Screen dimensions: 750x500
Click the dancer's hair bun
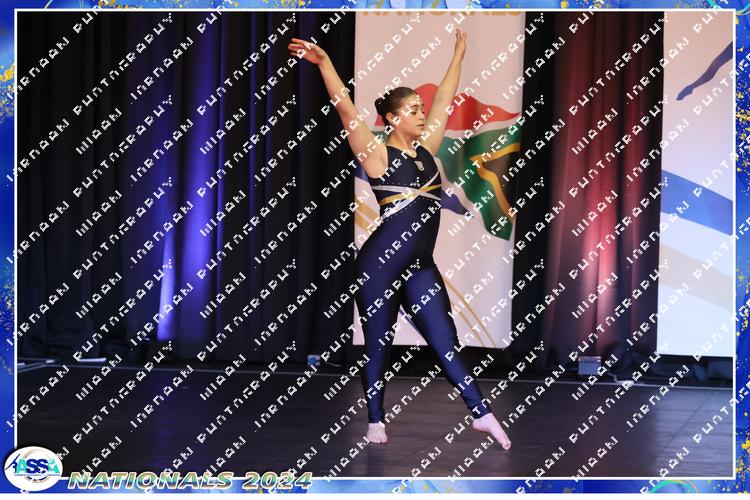384,105
